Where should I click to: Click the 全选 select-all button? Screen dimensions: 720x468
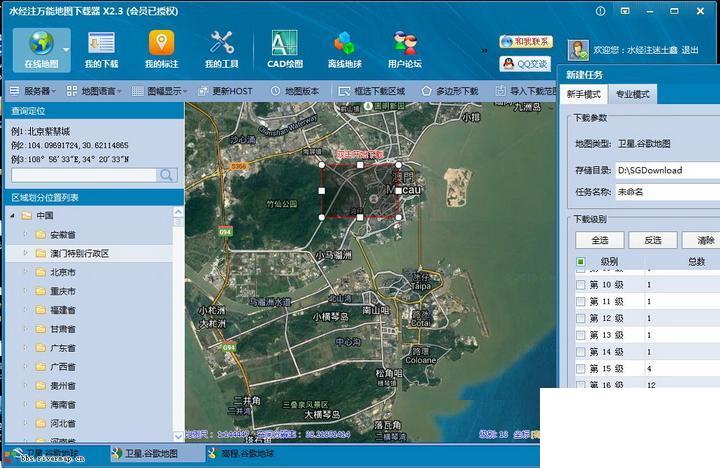click(600, 240)
